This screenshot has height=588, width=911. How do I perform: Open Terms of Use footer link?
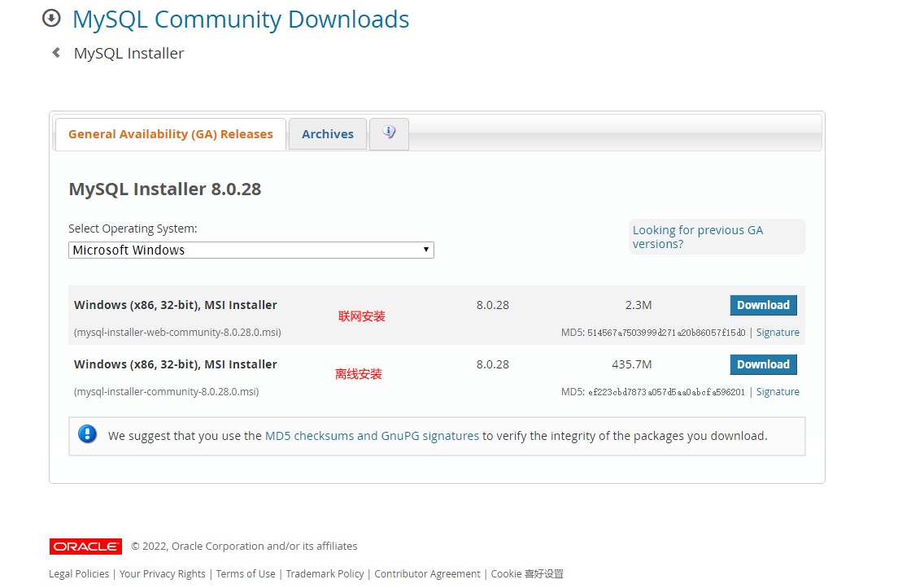tap(245, 574)
